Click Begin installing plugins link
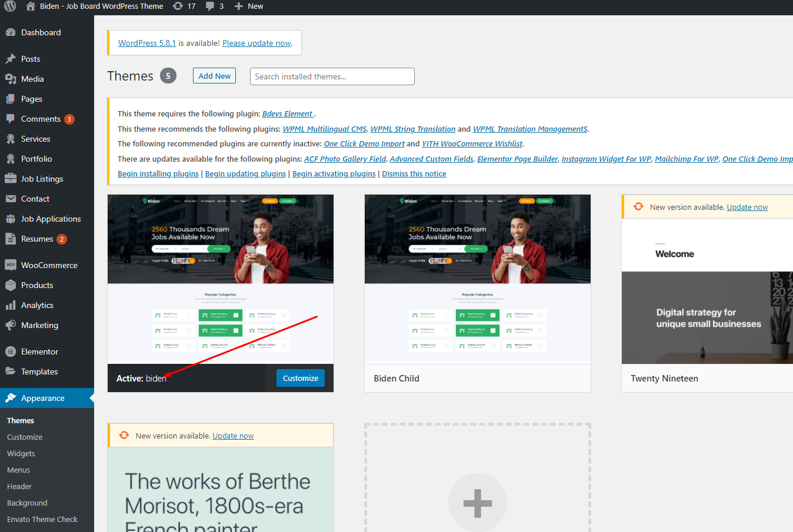This screenshot has width=793, height=532. [x=158, y=173]
